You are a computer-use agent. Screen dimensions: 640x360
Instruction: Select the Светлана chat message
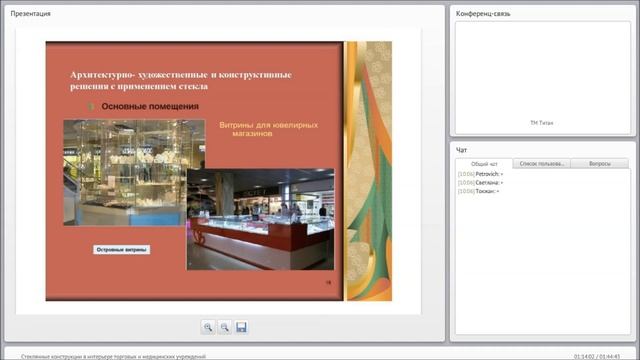coord(480,182)
